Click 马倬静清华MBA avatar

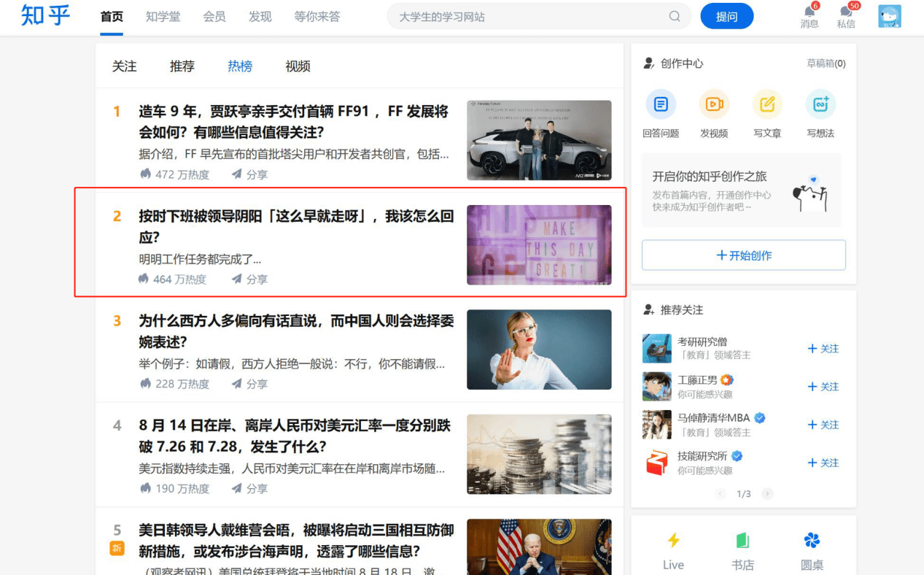pyautogui.click(x=656, y=425)
